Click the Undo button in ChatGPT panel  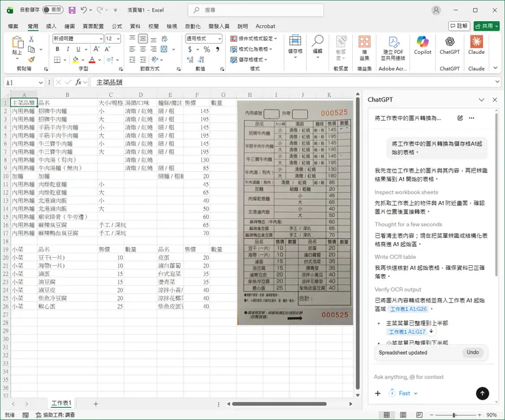pyautogui.click(x=472, y=352)
